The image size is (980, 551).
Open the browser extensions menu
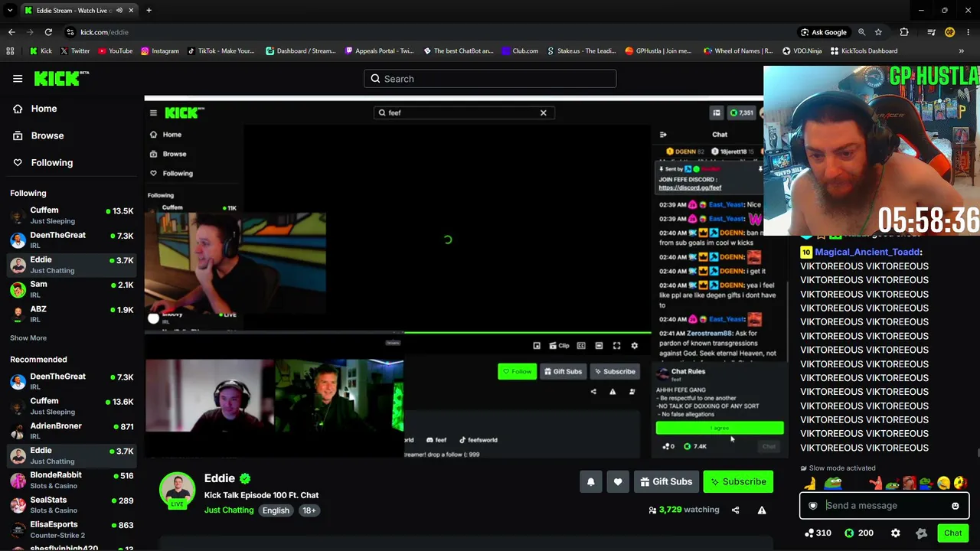(x=904, y=32)
